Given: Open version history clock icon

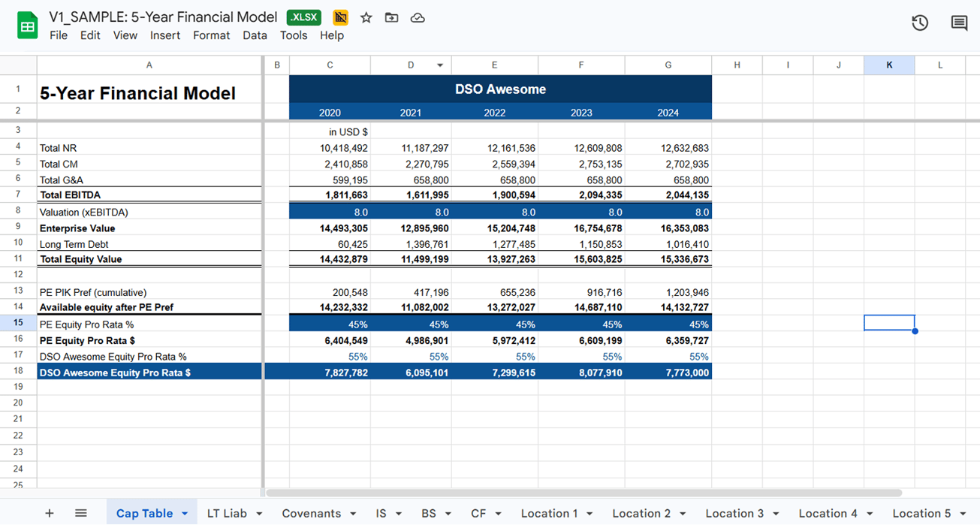Looking at the screenshot, I should [920, 23].
